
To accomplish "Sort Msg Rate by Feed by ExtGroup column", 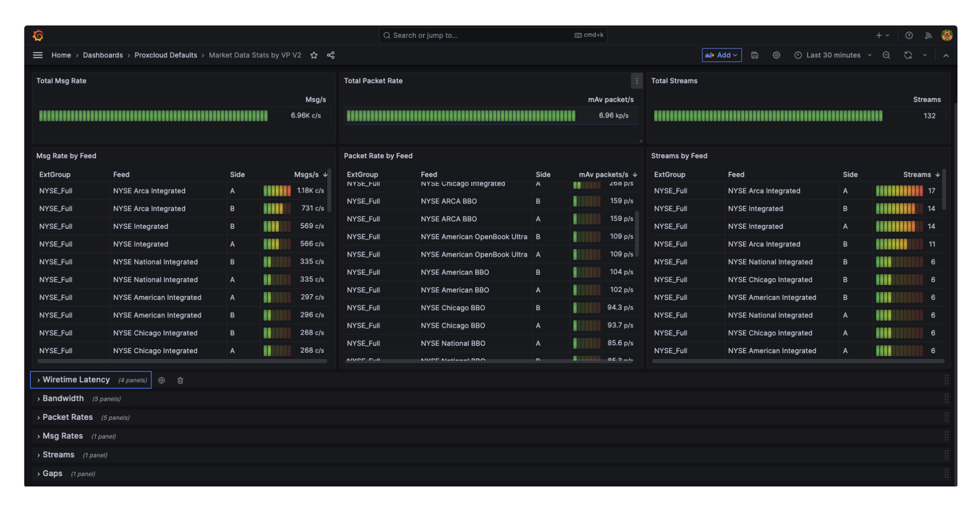I will point(55,174).
